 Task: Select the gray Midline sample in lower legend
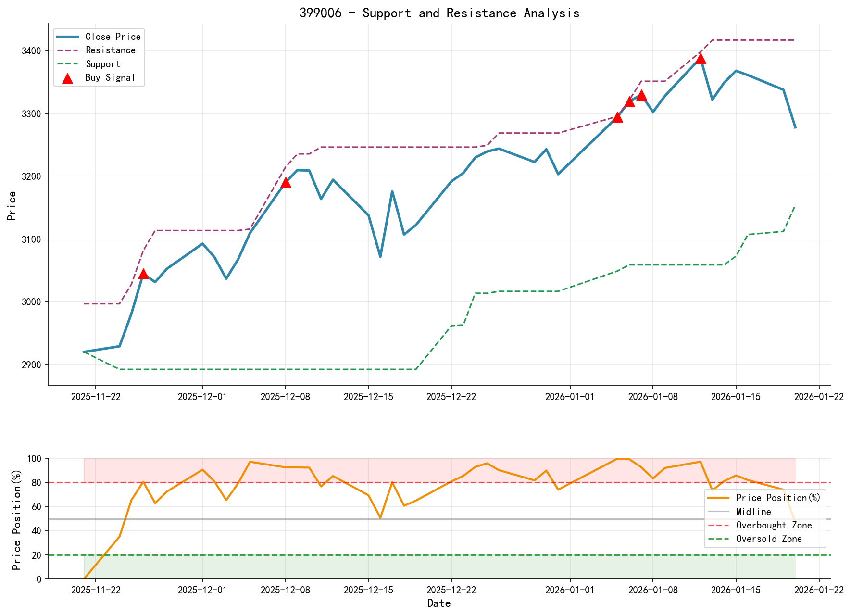[x=719, y=512]
